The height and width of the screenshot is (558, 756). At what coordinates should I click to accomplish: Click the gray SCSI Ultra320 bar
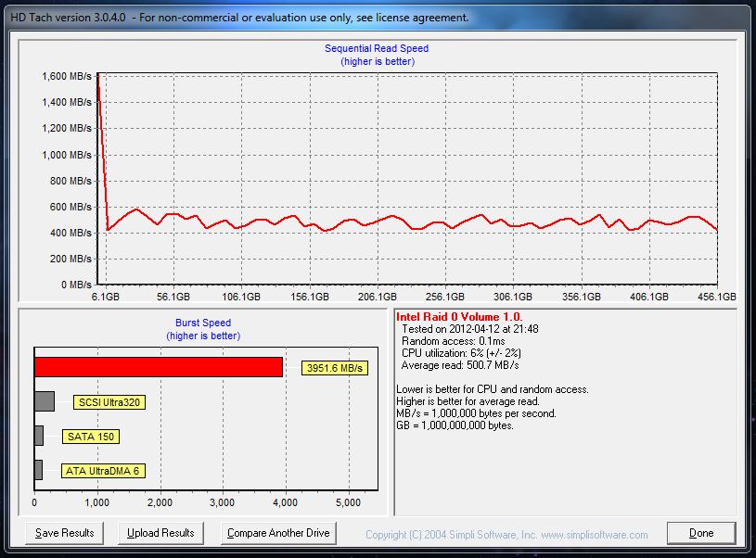click(45, 401)
